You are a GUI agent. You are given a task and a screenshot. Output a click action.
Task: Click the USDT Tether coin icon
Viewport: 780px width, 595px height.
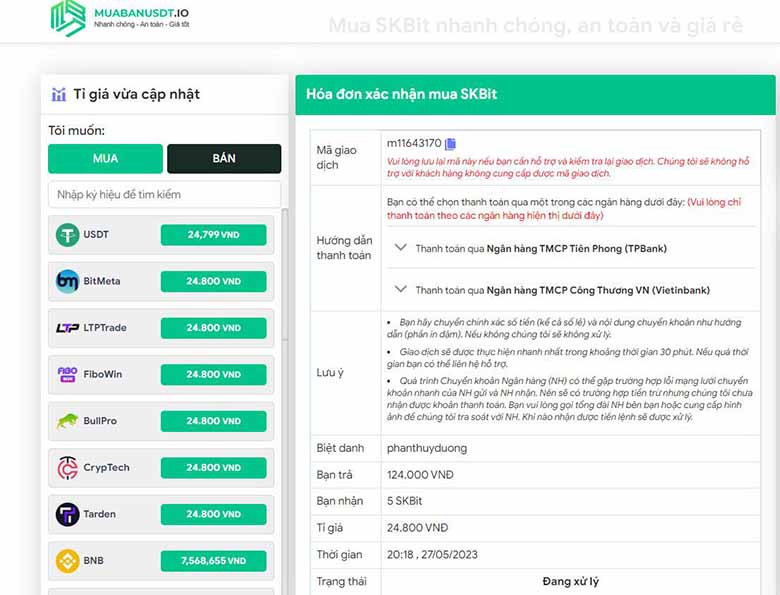pos(67,235)
